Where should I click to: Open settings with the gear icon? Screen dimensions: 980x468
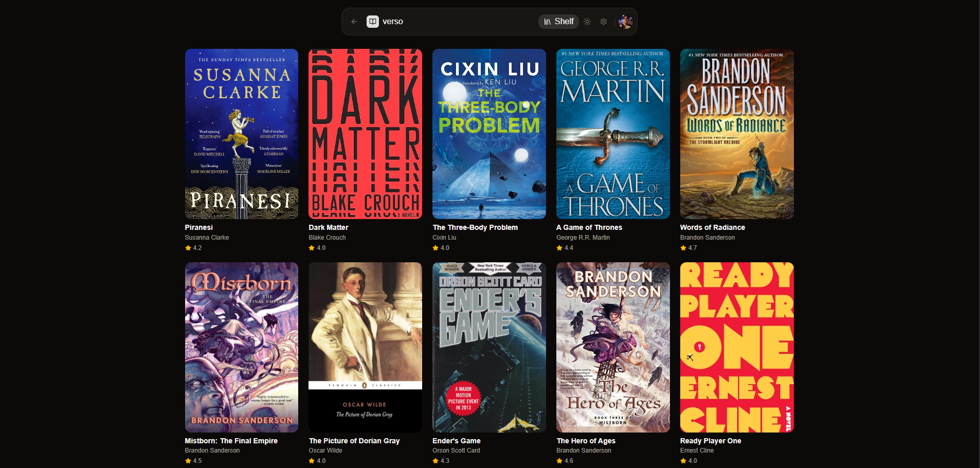604,22
